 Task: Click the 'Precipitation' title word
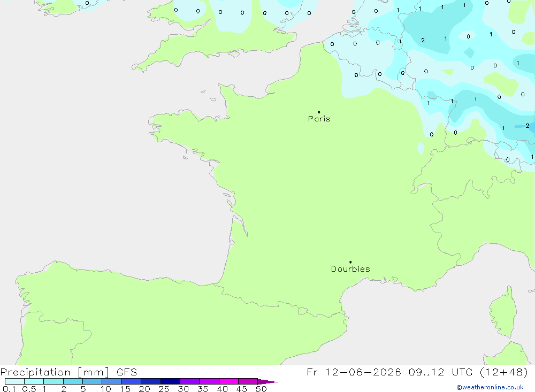coord(35,372)
